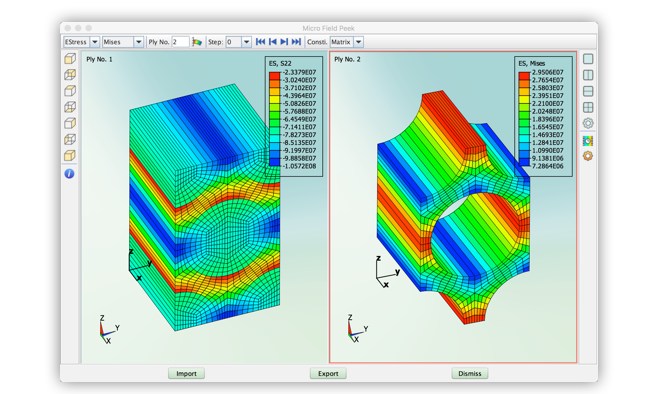Image resolution: width=660 pixels, height=394 pixels.
Task: Click legend value 2.9506E07
Action: (548, 72)
